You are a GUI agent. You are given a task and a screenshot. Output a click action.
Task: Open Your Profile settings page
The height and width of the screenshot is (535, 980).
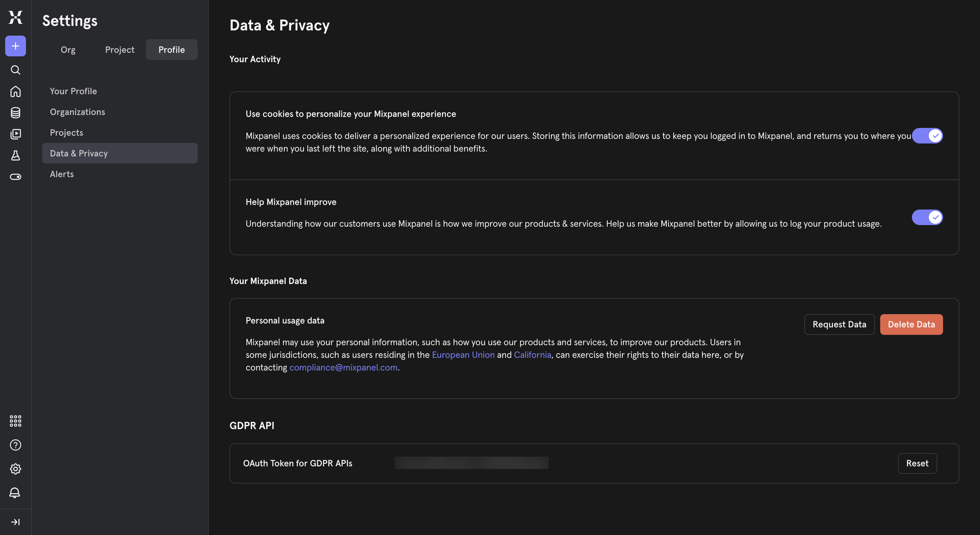[120, 91]
